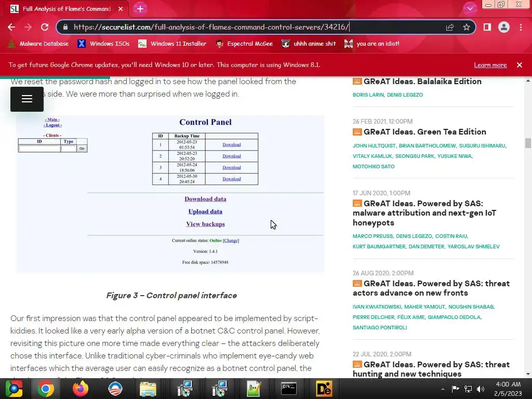This screenshot has width=532, height=399.
Task: Bookmark this page with the star
Action: point(467,27)
